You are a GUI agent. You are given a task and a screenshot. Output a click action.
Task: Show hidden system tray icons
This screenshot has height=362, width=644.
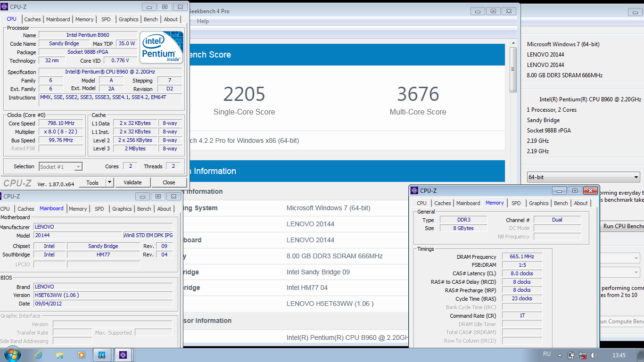pos(560,355)
